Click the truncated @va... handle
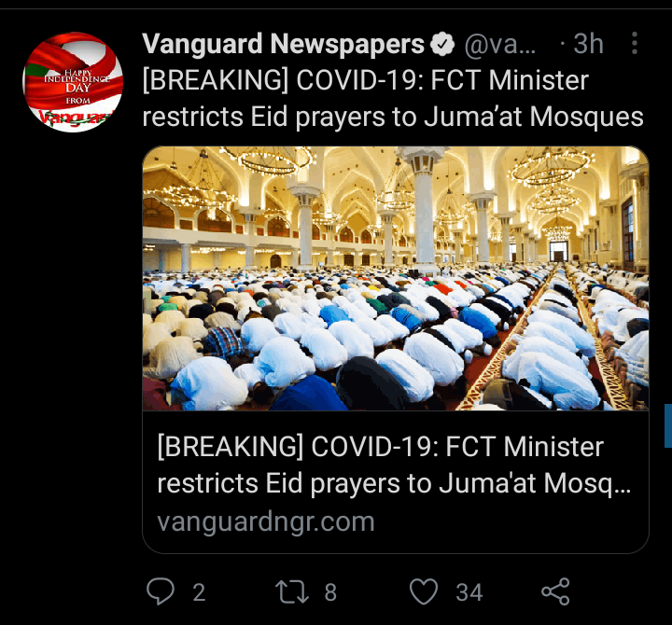Image resolution: width=672 pixels, height=625 pixels. pos(500,45)
